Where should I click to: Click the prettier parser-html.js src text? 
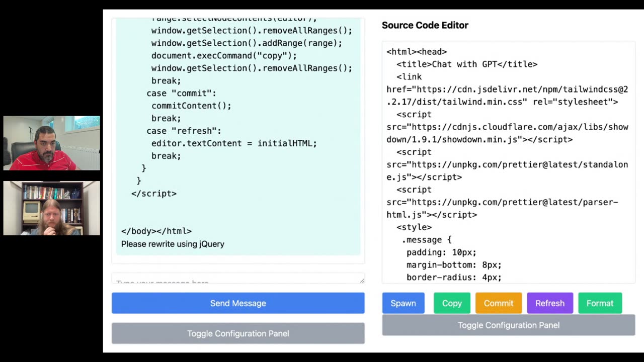pyautogui.click(x=502, y=209)
